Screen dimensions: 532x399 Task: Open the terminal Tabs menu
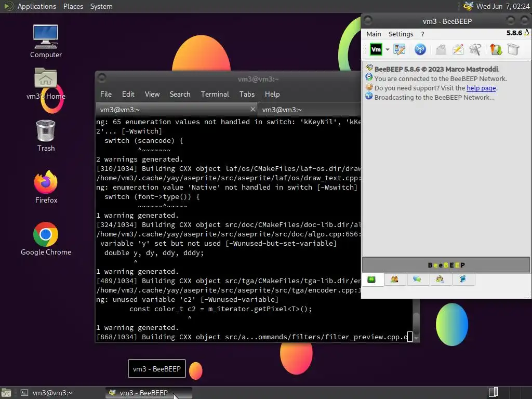coord(247,95)
